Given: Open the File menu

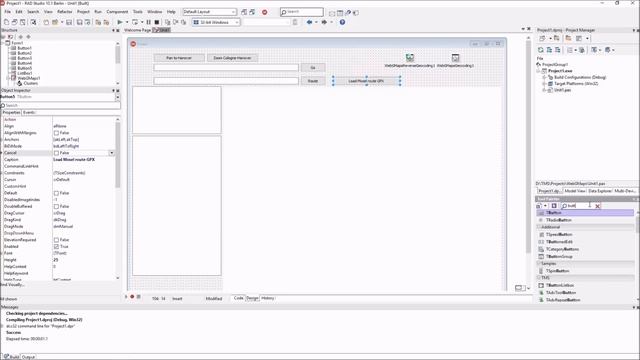Looking at the screenshot, I should tap(7, 12).
